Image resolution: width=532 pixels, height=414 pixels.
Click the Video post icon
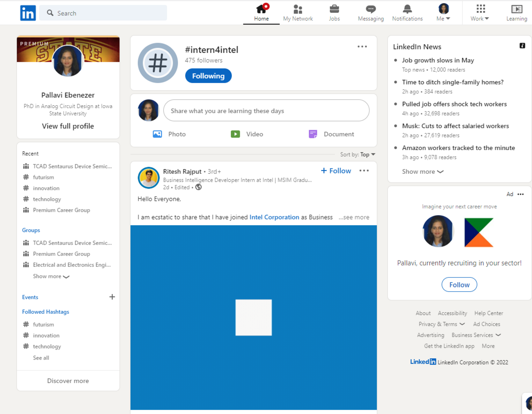tap(235, 134)
